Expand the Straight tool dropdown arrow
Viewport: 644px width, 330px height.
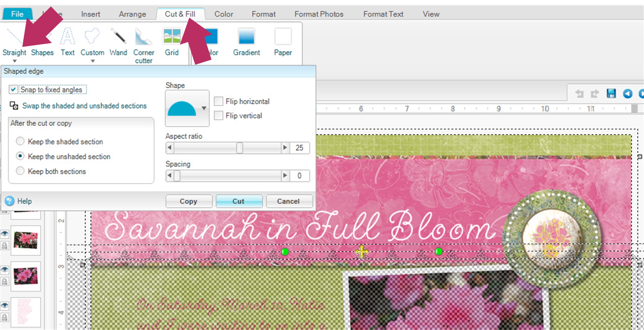pos(15,61)
